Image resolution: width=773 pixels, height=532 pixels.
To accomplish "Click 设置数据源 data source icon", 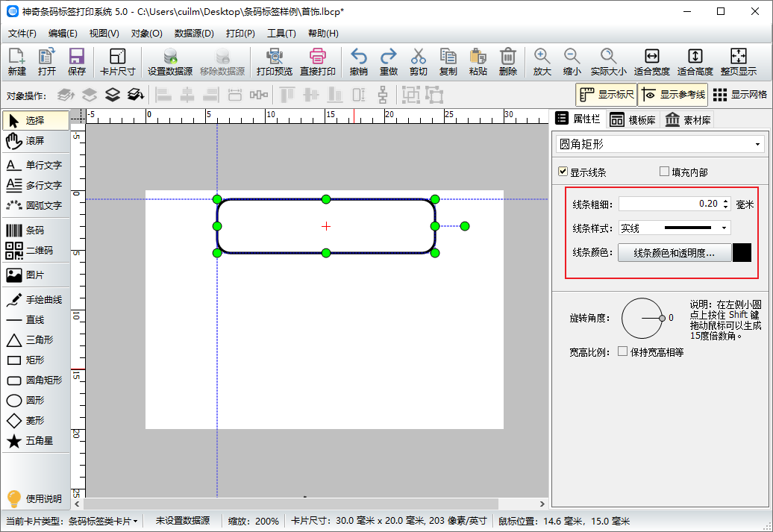I will pyautogui.click(x=170, y=62).
